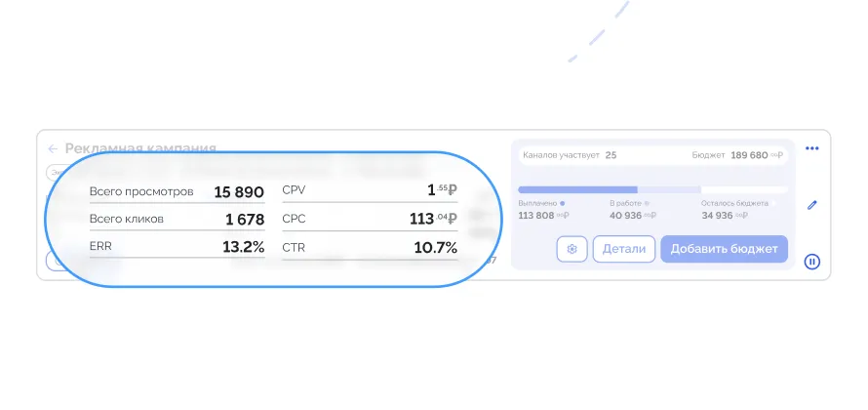Image resolution: width=868 pixels, height=410 pixels.
Task: Go back using the arrow beside Рекламная кампания
Action: point(53,148)
